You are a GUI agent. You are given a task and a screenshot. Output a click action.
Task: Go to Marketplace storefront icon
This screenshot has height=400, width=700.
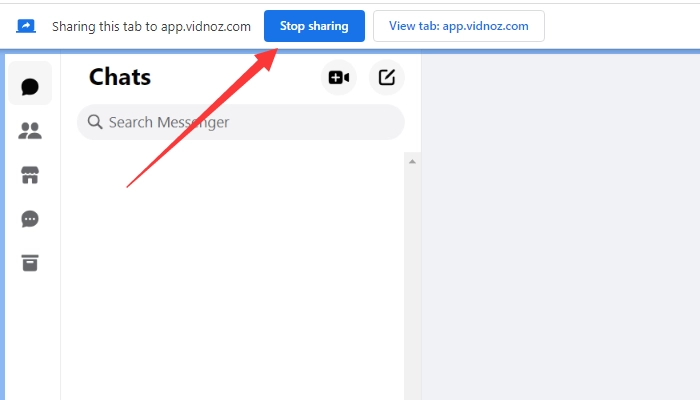pyautogui.click(x=30, y=175)
